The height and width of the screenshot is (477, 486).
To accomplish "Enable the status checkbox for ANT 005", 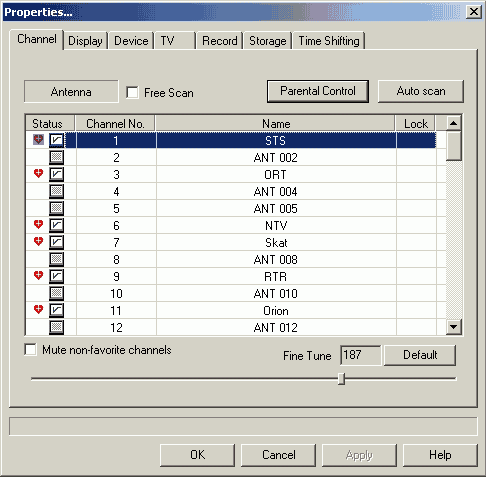I will coord(56,208).
